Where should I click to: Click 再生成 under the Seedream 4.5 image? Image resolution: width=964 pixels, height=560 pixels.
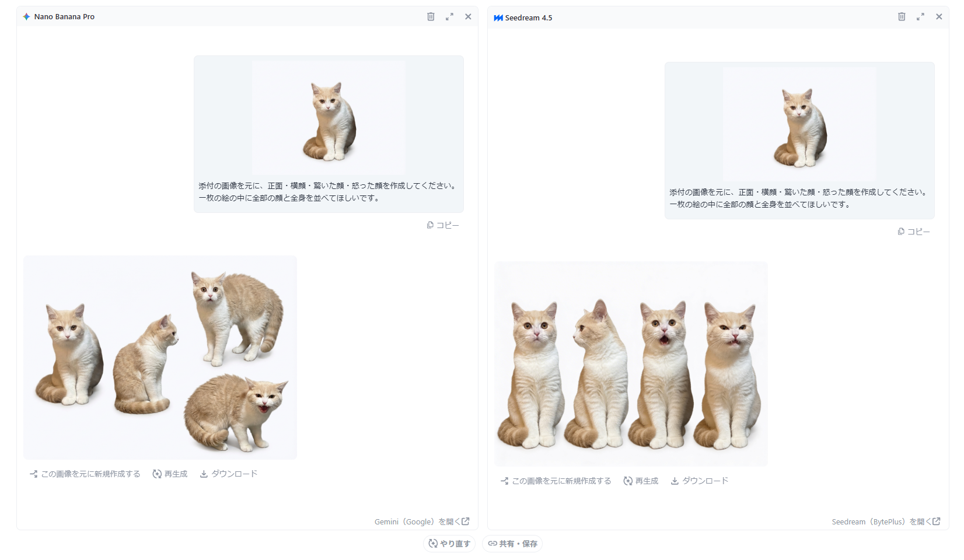641,481
